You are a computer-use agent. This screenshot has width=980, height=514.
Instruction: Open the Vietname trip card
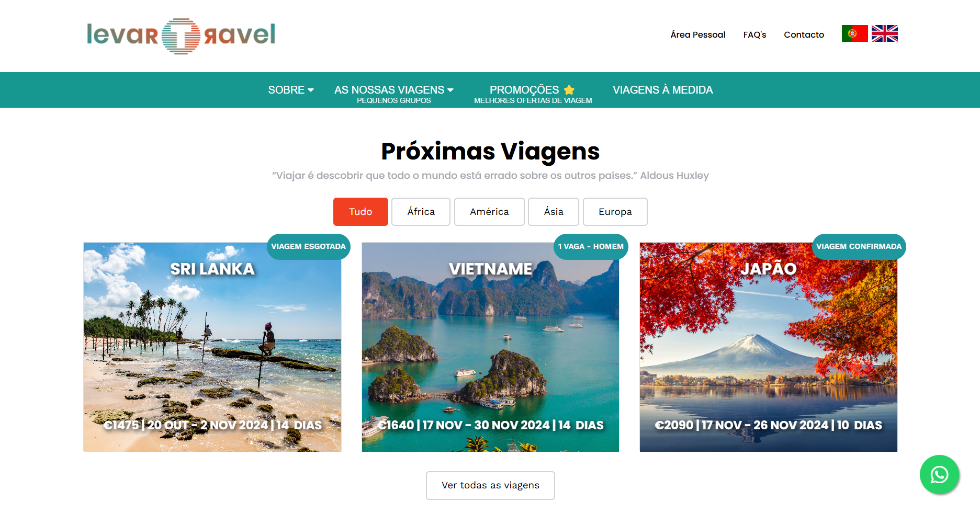490,347
